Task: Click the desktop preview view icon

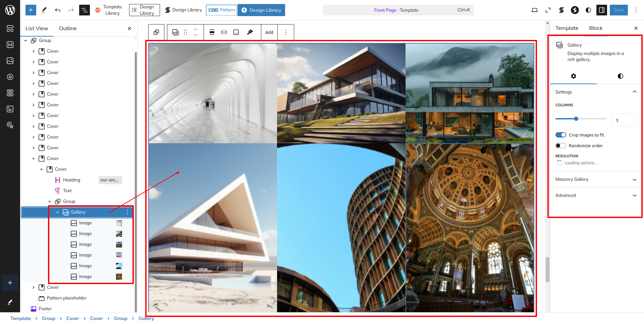Action: point(535,10)
